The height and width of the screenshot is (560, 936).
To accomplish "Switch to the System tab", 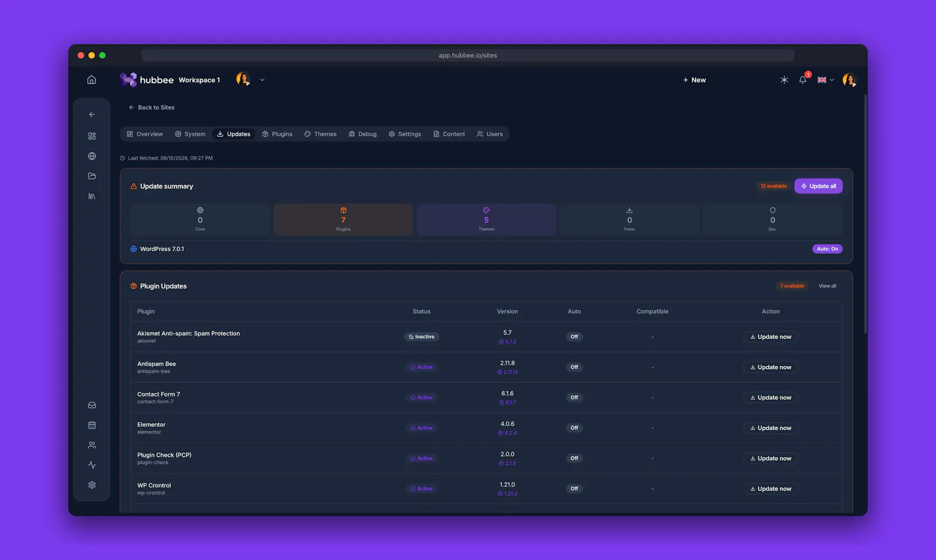I will 190,134.
